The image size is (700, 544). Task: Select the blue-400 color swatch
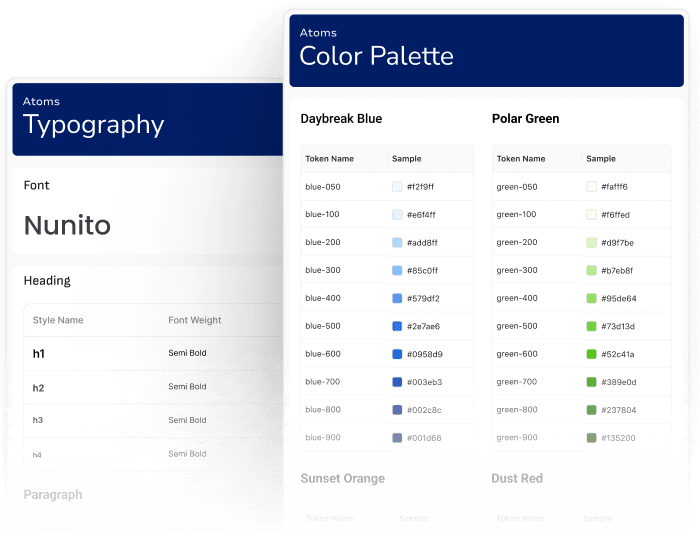397,298
